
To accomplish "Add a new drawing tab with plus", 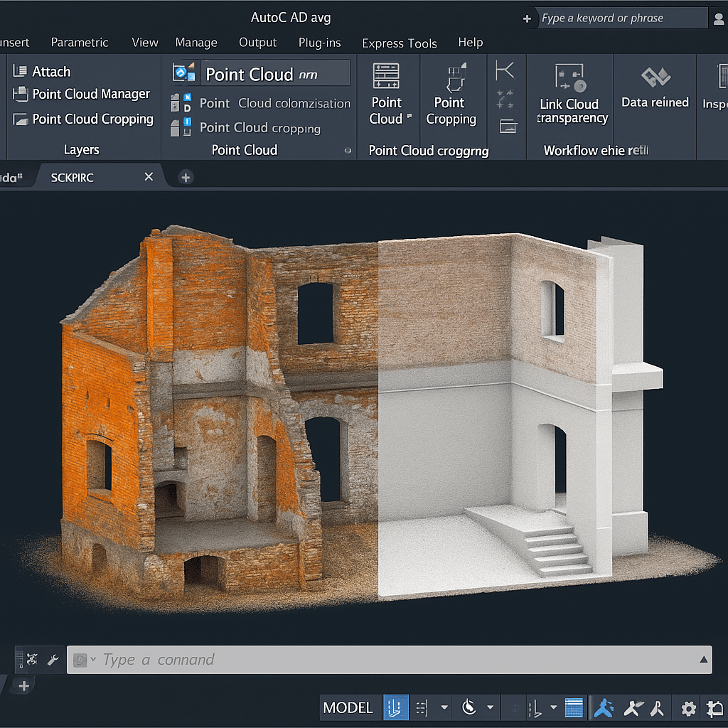I will coord(186,177).
